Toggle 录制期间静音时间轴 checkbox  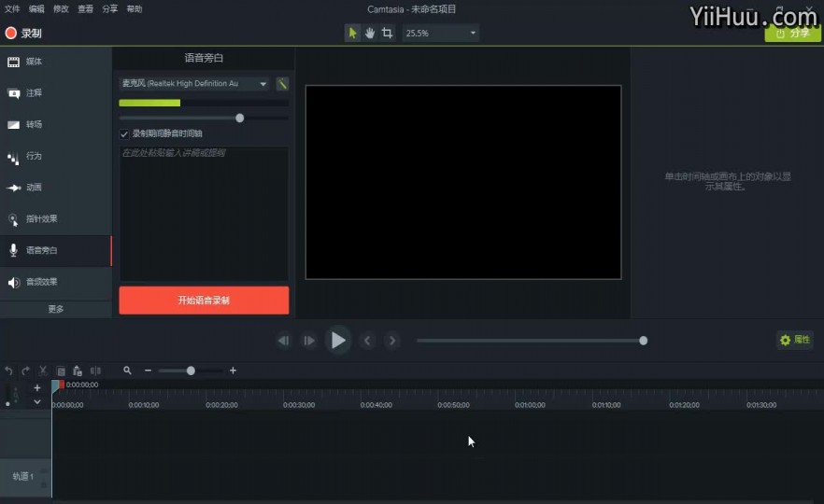pyautogui.click(x=124, y=133)
